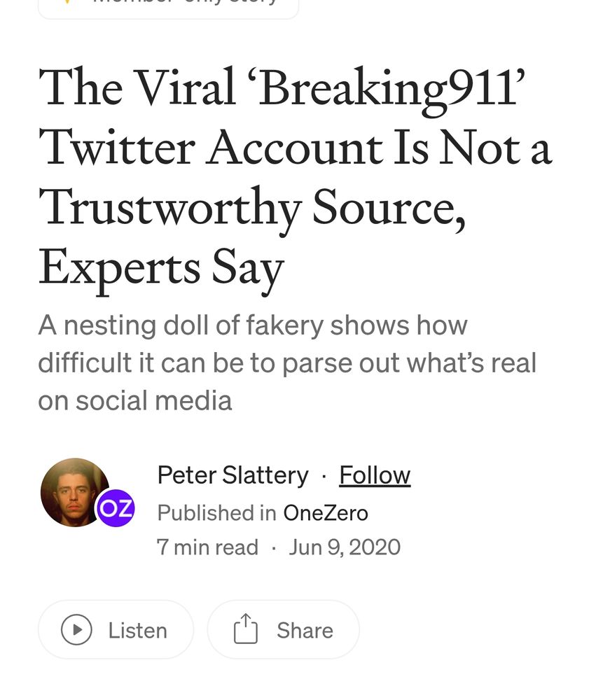Open the author name Peter Slattery
This screenshot has width=603, height=700.
[x=233, y=475]
